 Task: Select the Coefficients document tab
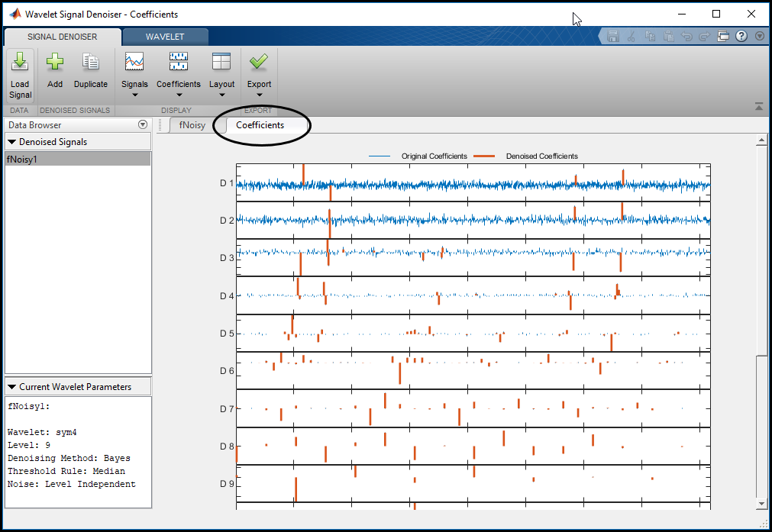click(x=260, y=125)
